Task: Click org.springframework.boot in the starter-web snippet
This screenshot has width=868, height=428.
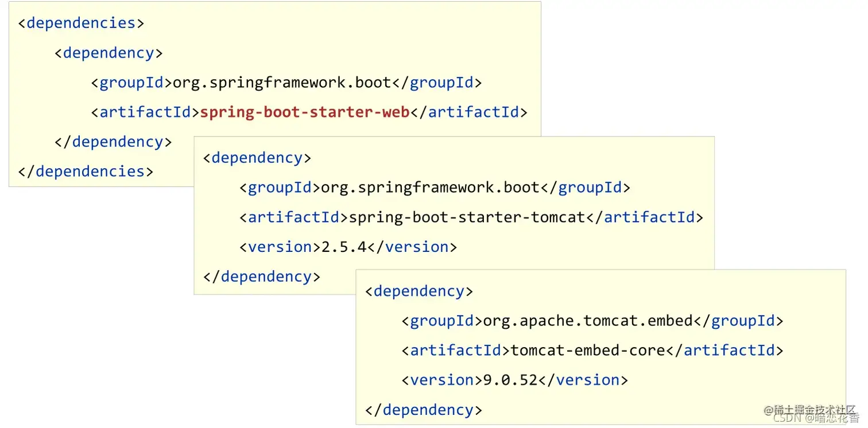Action: pyautogui.click(x=282, y=83)
